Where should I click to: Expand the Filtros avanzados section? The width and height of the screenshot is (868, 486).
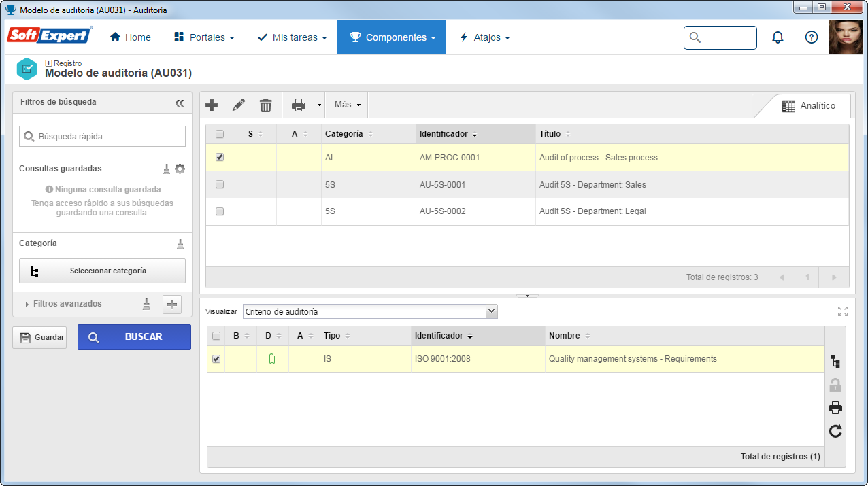pos(63,304)
